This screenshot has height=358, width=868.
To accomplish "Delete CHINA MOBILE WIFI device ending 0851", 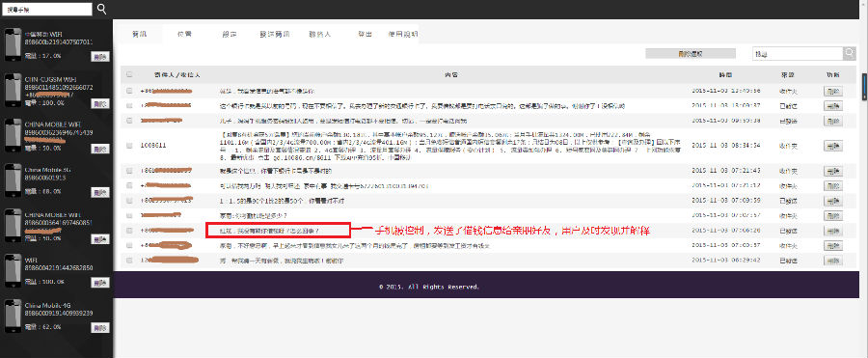I will coord(100,239).
